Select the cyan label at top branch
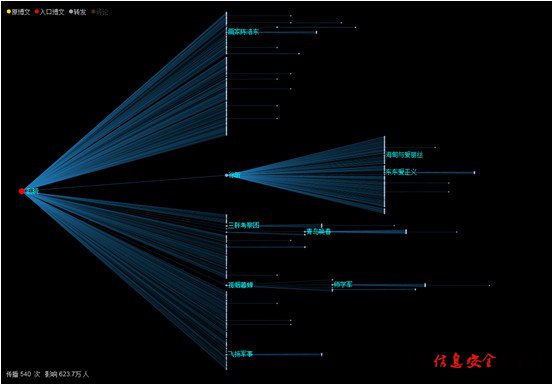The width and height of the screenshot is (552, 384). [x=244, y=32]
